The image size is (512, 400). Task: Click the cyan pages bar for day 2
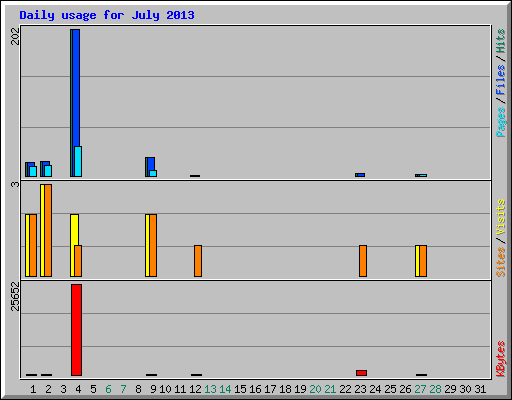click(48, 171)
